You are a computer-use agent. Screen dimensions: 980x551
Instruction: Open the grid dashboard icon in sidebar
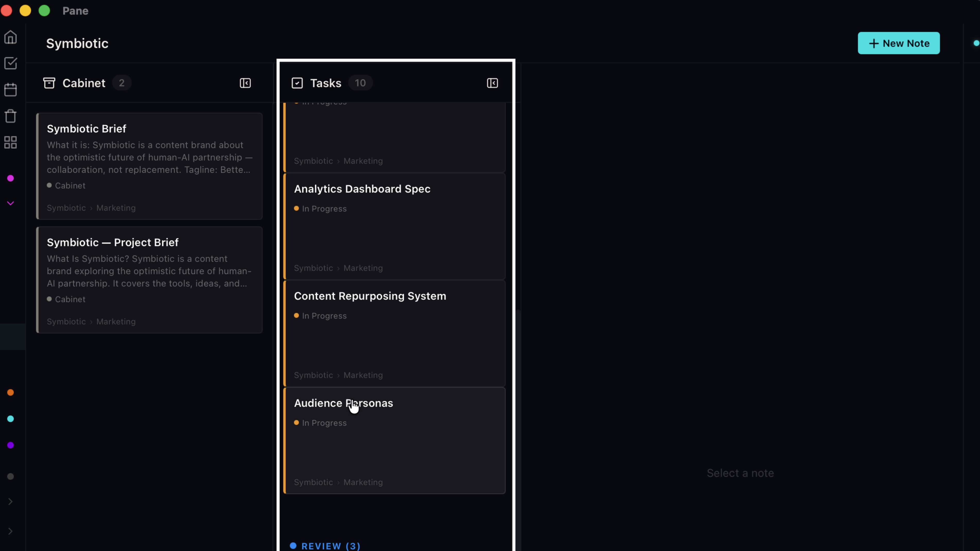tap(10, 142)
